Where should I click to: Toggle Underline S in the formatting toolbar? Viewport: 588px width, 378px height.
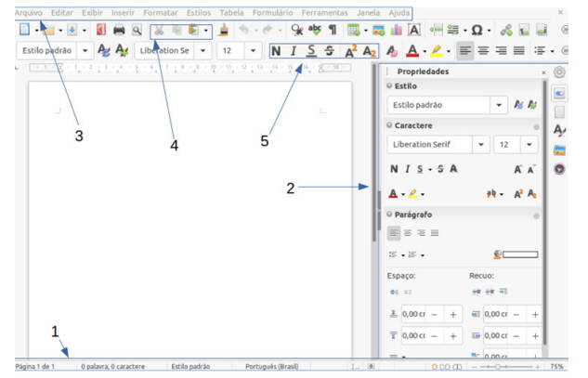311,51
